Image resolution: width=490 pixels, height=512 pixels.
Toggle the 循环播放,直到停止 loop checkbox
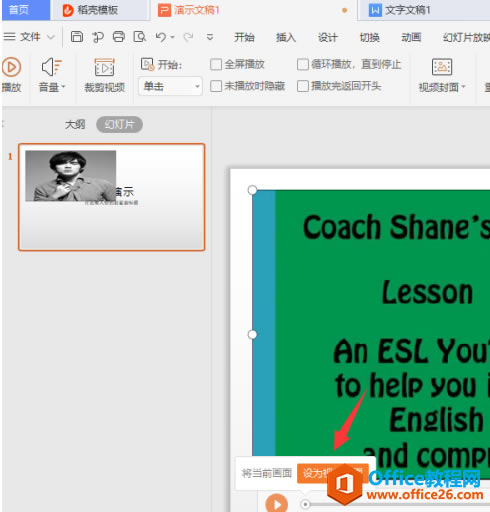point(303,64)
